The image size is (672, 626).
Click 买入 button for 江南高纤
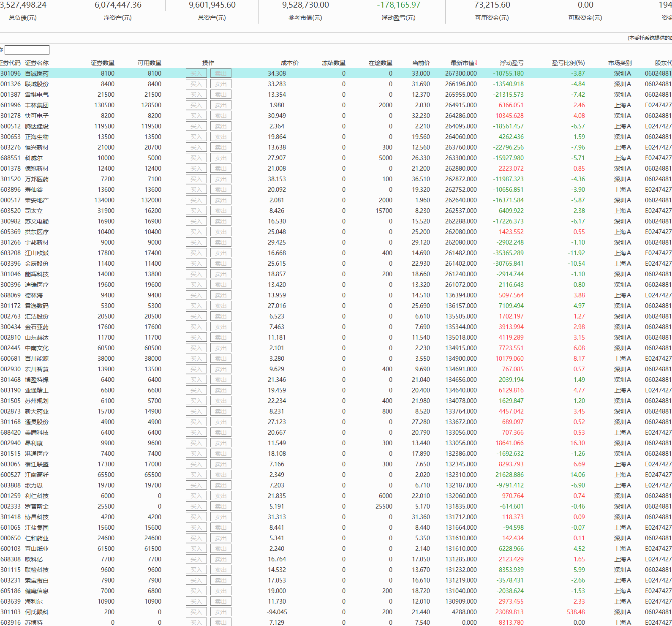(196, 475)
